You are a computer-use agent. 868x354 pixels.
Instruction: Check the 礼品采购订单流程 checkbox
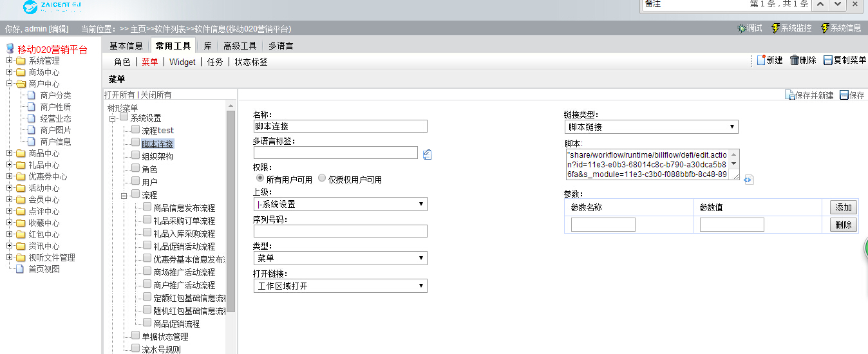tap(147, 219)
